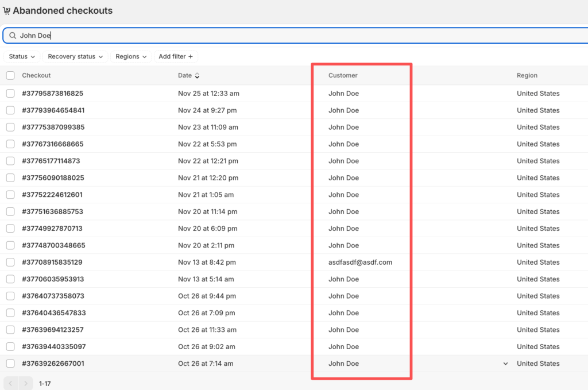Open the Status filter dropdown
The image size is (588, 390).
22,57
